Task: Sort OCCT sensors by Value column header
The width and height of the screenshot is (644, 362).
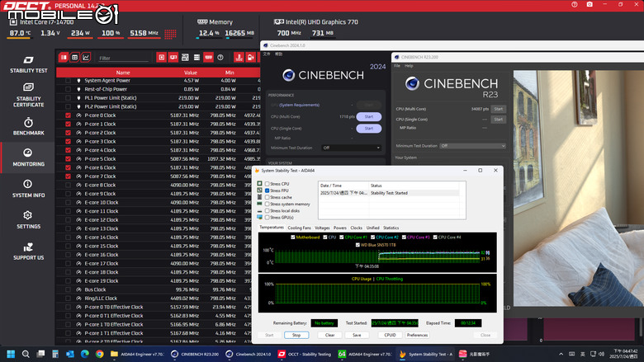Action: tap(191, 73)
